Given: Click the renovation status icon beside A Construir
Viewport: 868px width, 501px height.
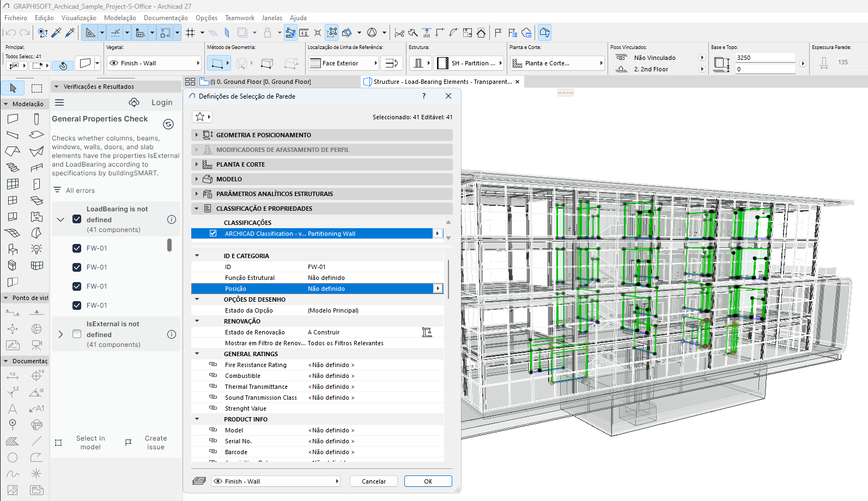Looking at the screenshot, I should (427, 332).
